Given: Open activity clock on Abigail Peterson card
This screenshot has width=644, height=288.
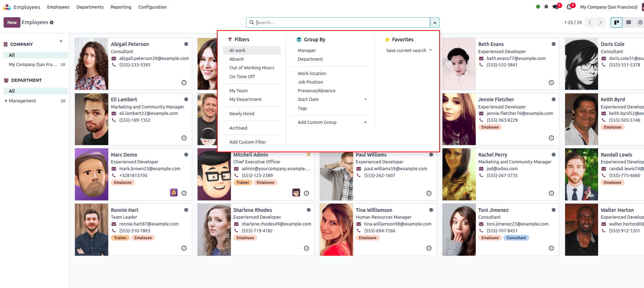Looking at the screenshot, I should point(184,83).
